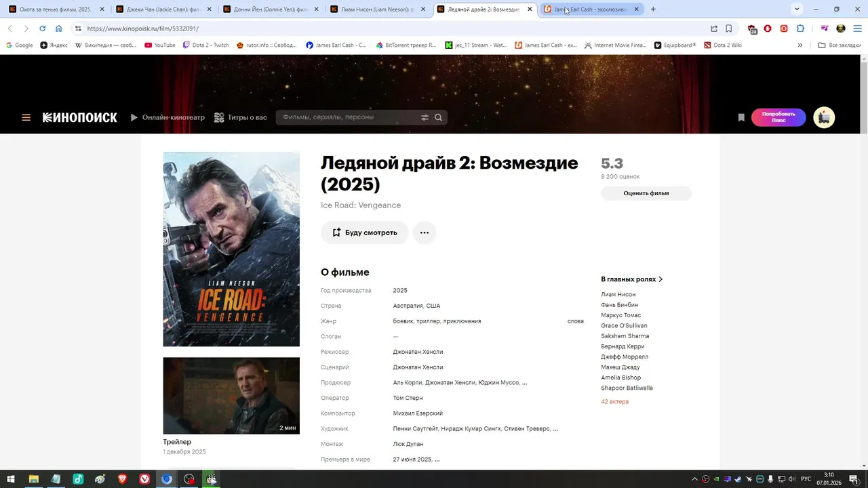Open advanced search filters icon
Screen dimensions: 868x488
[425, 117]
